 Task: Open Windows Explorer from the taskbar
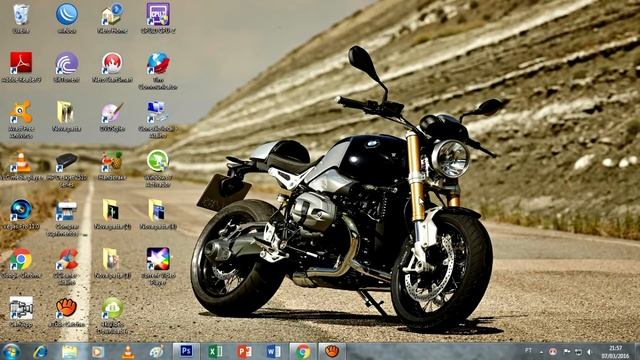click(x=69, y=351)
